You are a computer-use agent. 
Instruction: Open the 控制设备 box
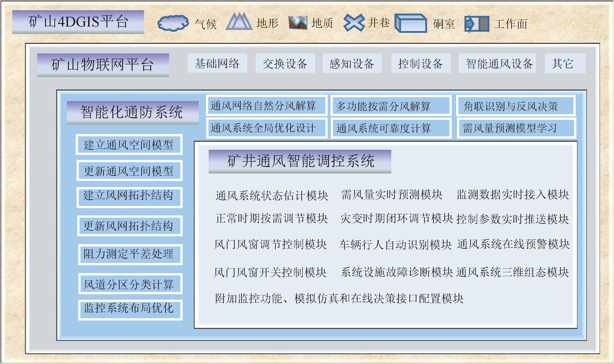tap(421, 63)
